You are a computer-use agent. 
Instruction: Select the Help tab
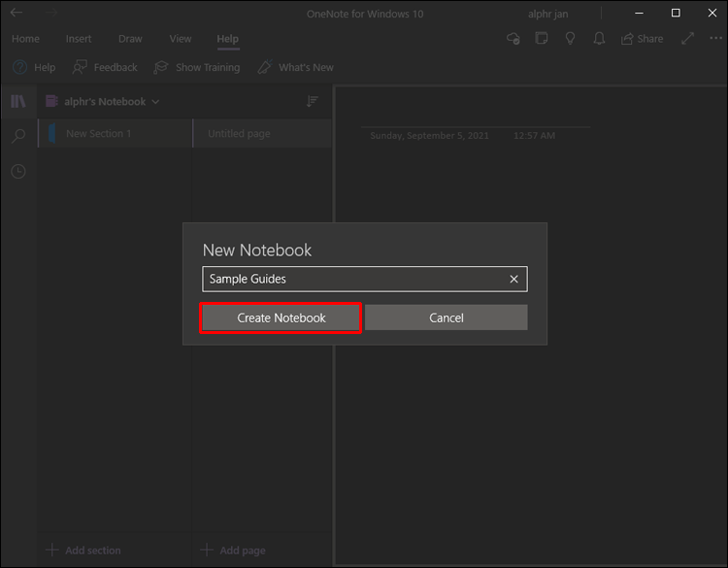click(x=227, y=39)
